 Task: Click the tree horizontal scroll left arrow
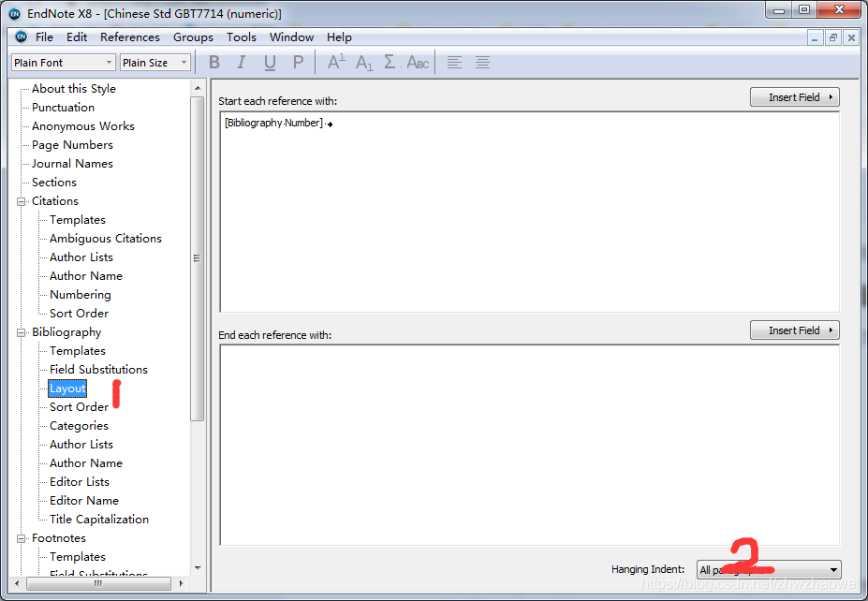17,583
